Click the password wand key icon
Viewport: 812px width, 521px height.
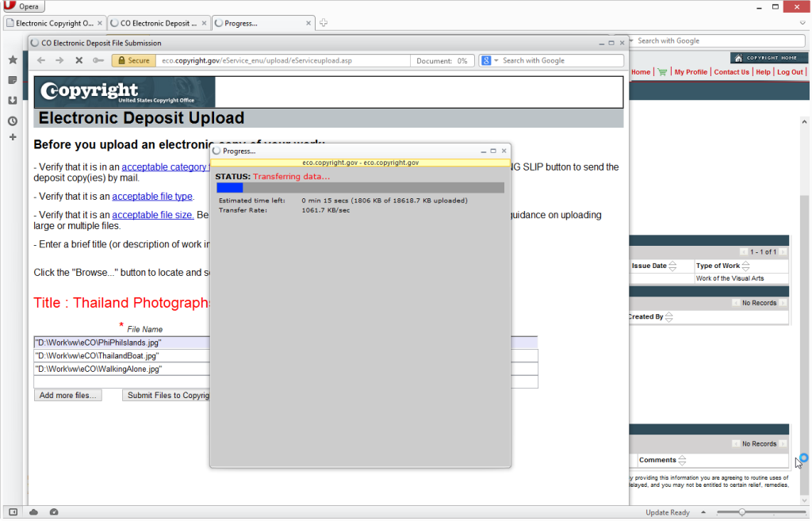(98, 60)
